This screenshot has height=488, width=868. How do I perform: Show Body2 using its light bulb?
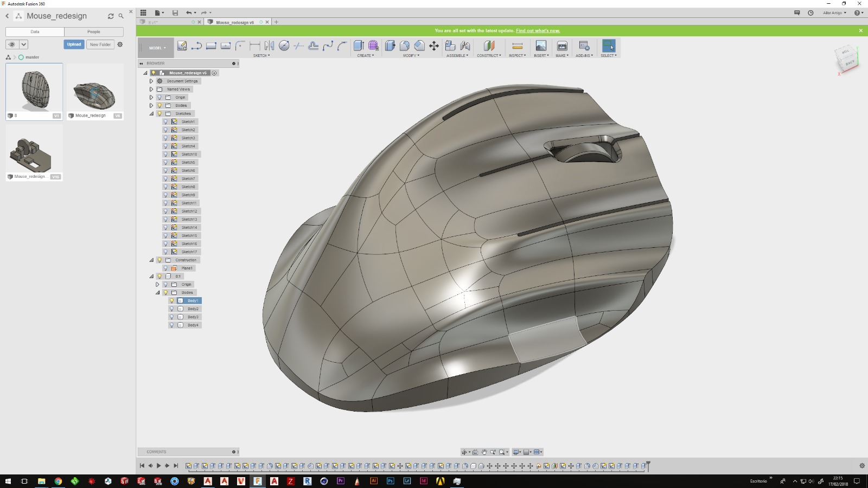[x=172, y=309]
